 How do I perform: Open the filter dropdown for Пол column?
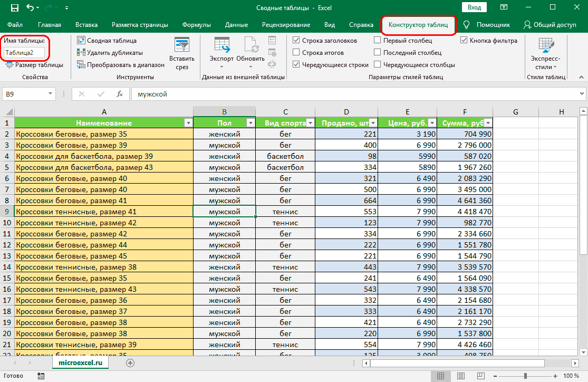[x=250, y=123]
